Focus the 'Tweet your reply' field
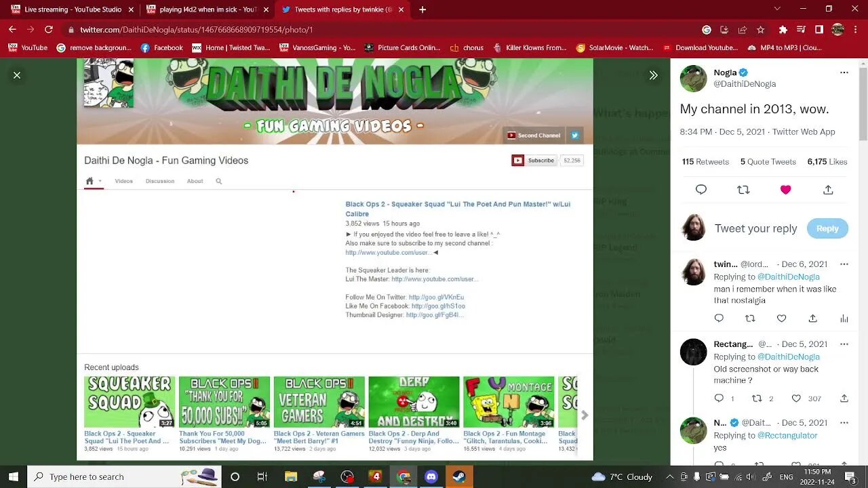Screen dimensions: 868x488 tap(756, 228)
